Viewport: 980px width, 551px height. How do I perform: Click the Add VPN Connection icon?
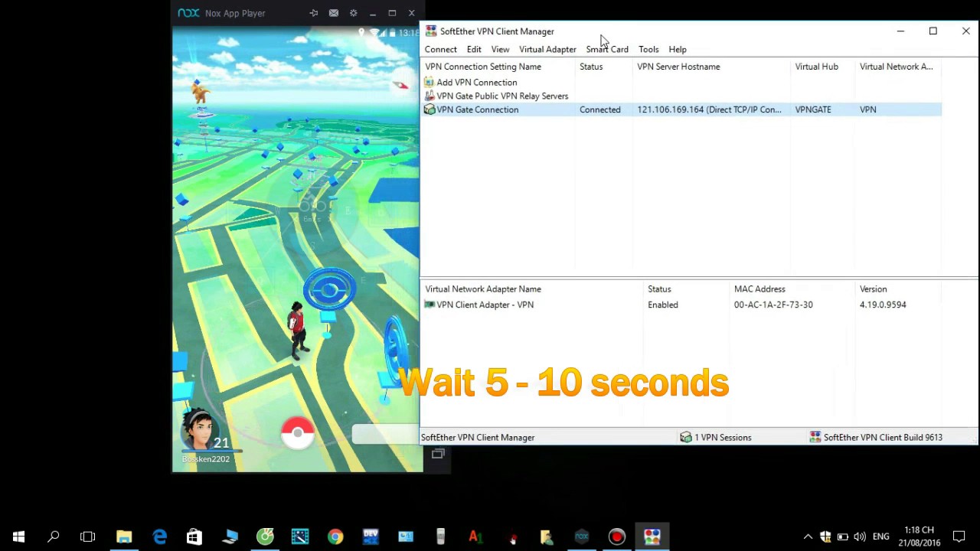point(430,82)
